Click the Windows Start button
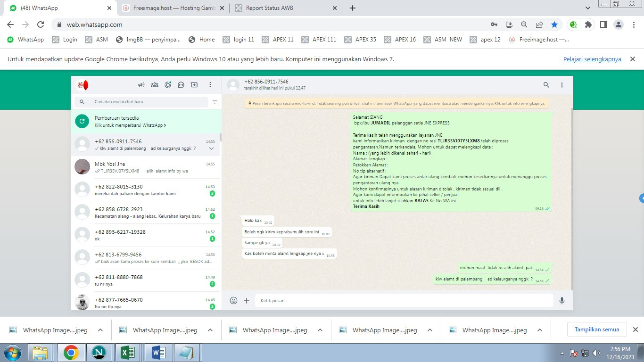The width and height of the screenshot is (644, 362). (x=12, y=353)
